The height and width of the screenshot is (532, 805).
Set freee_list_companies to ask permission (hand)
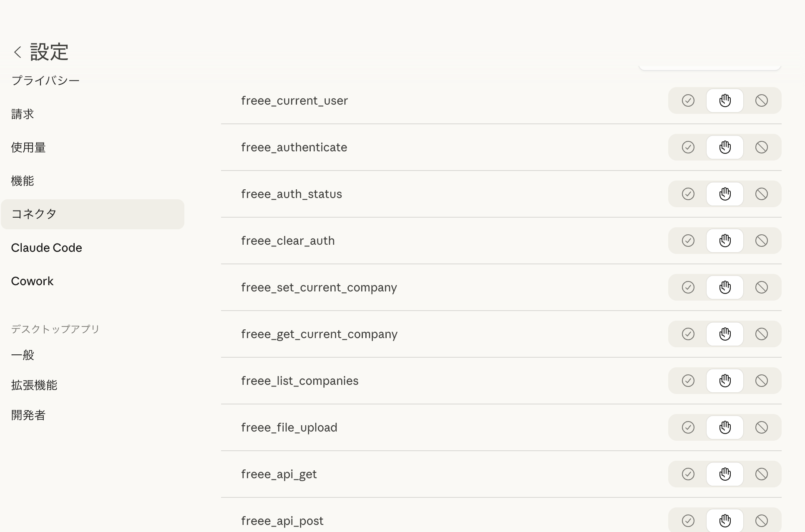[x=724, y=381]
